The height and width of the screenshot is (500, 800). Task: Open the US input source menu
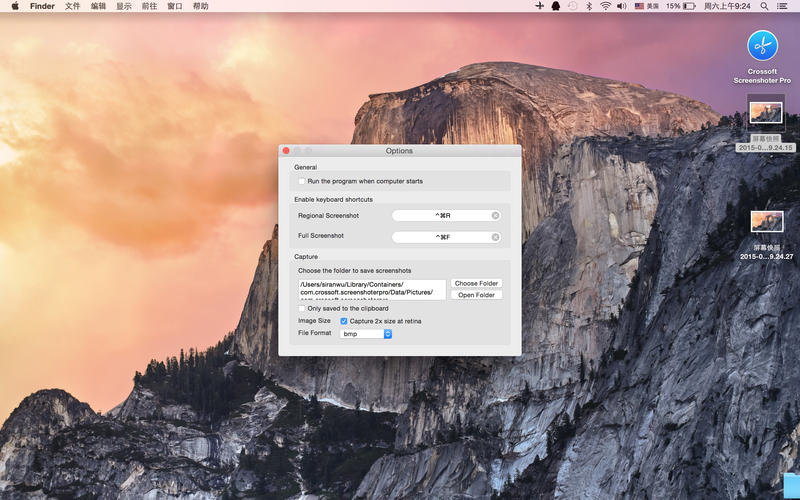coord(645,6)
